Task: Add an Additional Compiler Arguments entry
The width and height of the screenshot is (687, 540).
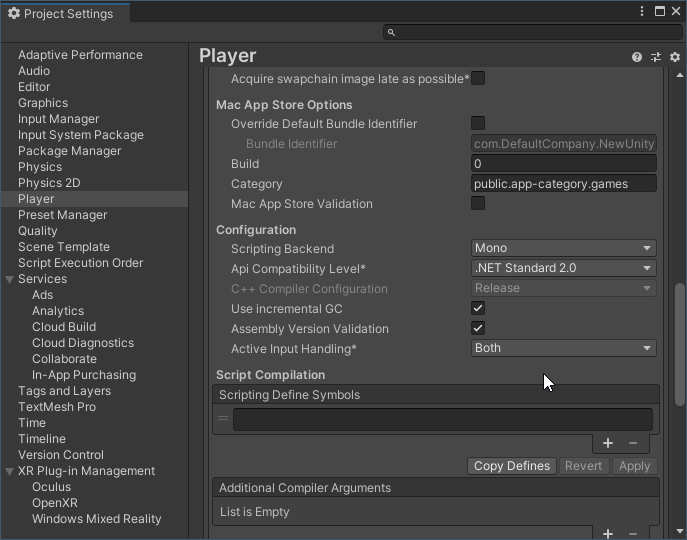Action: tap(608, 533)
